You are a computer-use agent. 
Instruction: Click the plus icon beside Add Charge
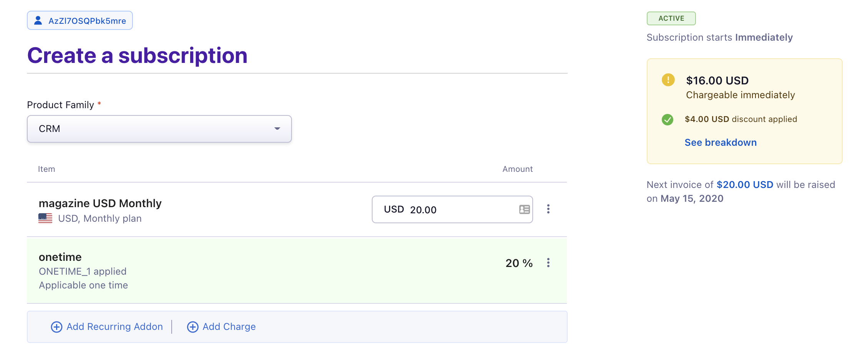tap(193, 326)
